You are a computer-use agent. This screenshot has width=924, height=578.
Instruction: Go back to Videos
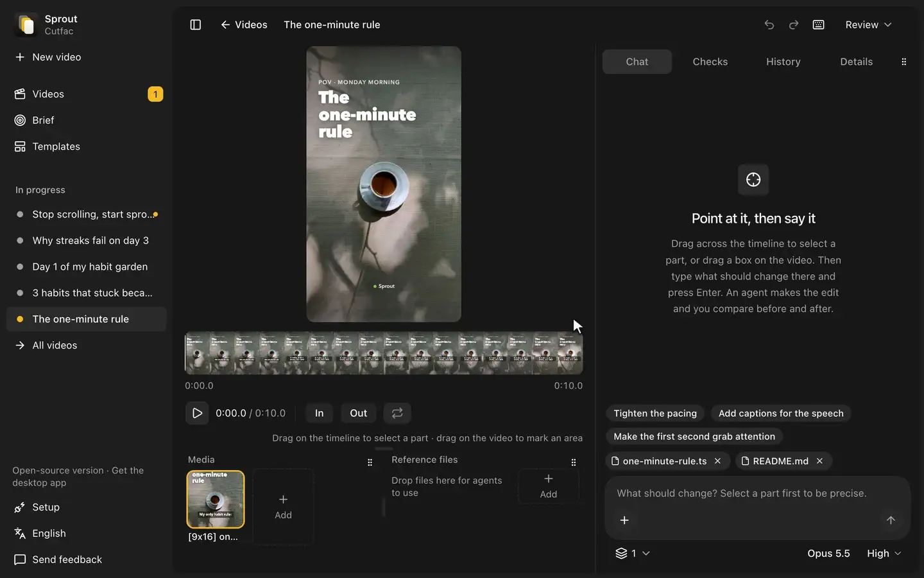click(x=244, y=24)
